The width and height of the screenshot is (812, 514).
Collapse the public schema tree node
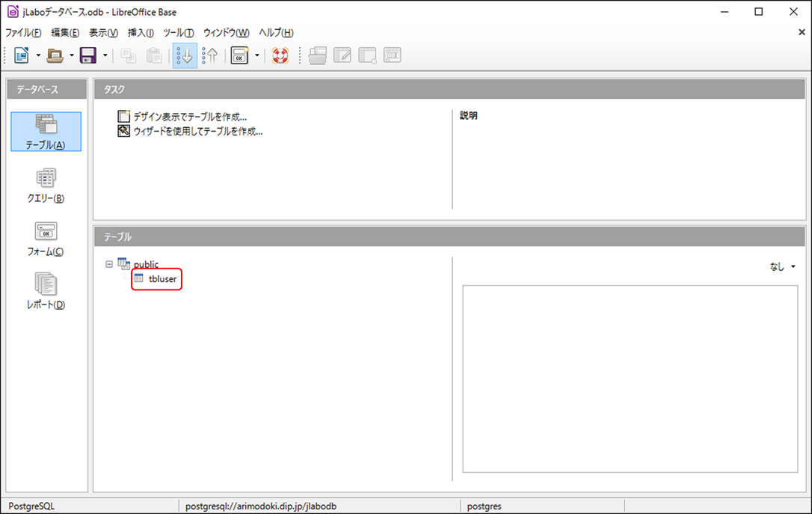pyautogui.click(x=108, y=264)
